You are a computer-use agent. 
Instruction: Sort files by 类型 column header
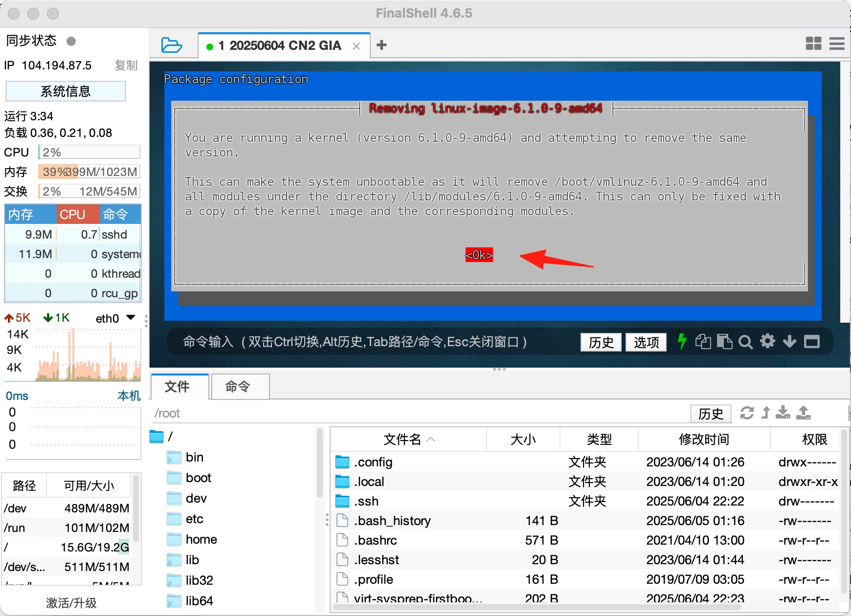tap(599, 440)
